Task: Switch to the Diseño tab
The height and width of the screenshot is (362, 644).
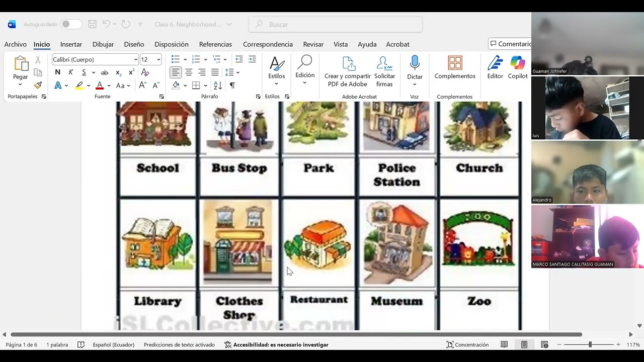Action: 134,44
